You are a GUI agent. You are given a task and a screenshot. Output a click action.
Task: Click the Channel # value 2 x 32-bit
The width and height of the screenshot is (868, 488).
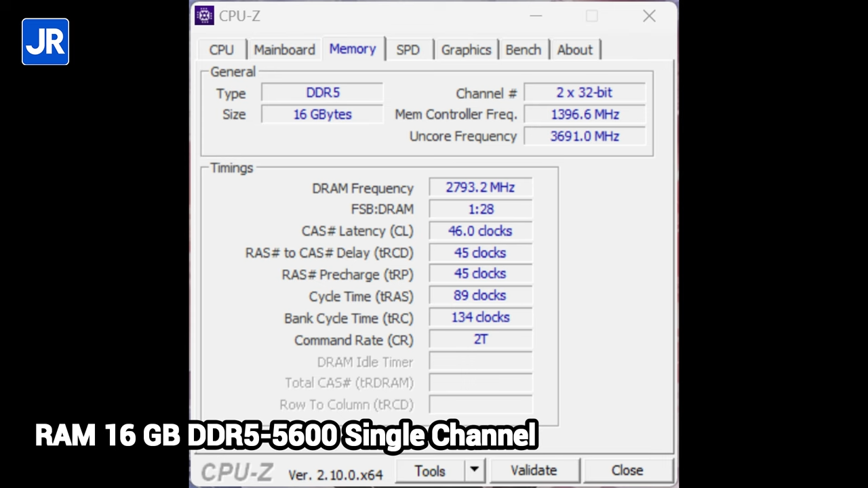point(584,93)
